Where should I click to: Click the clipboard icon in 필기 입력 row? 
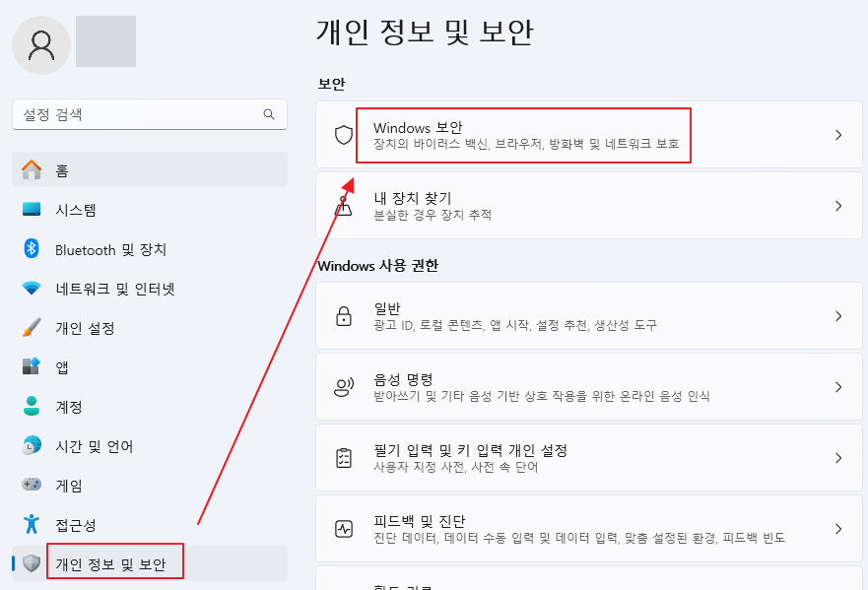click(x=344, y=458)
